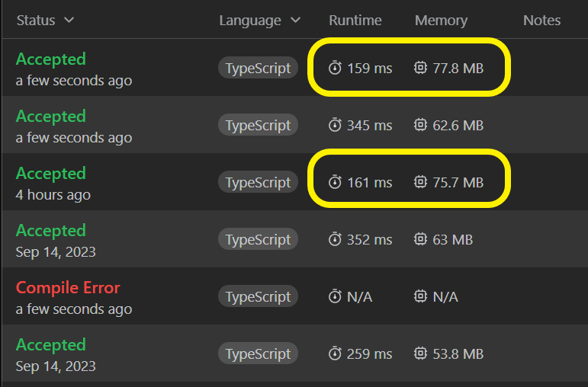
Task: Click the stopwatch icon beside 345 ms
Action: [335, 125]
